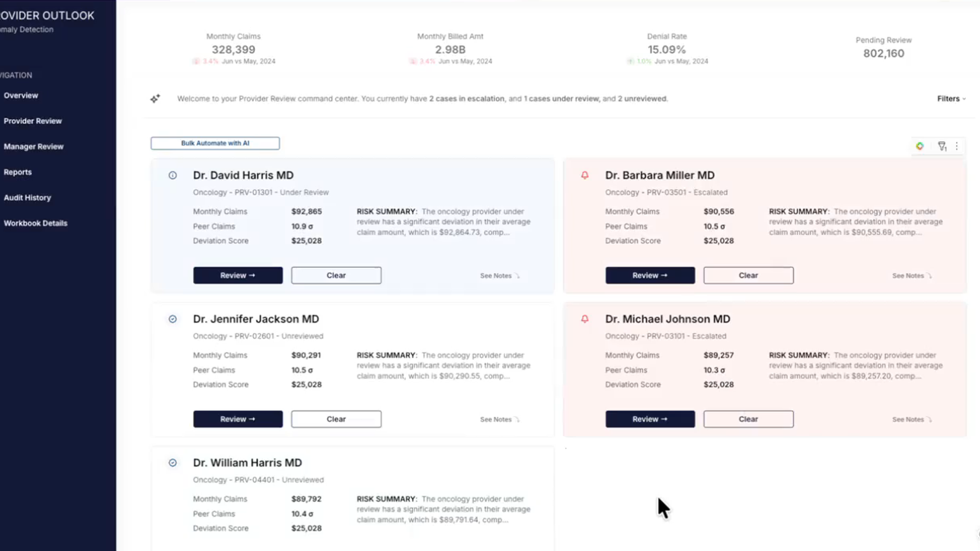Click the $89,792 monthly claims value
This screenshot has height=551, width=980.
pyautogui.click(x=306, y=499)
